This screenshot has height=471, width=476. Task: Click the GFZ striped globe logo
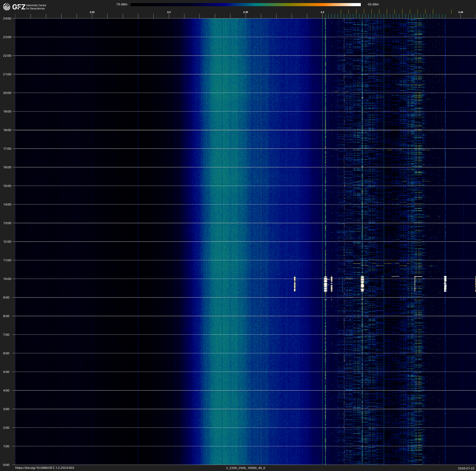click(x=7, y=7)
